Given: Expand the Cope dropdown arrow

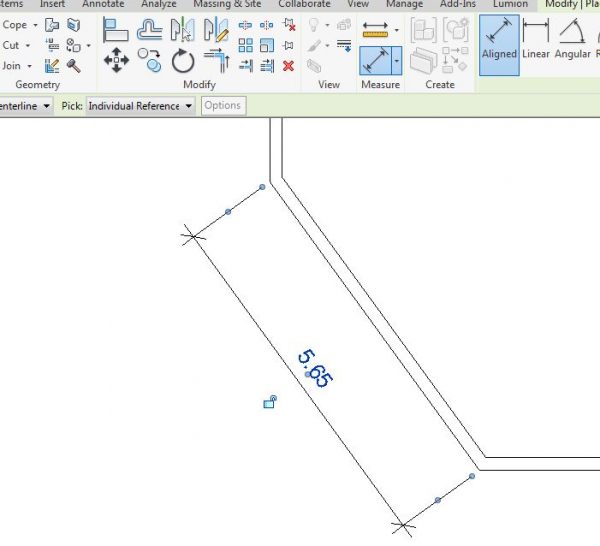Looking at the screenshot, I should click(x=36, y=25).
